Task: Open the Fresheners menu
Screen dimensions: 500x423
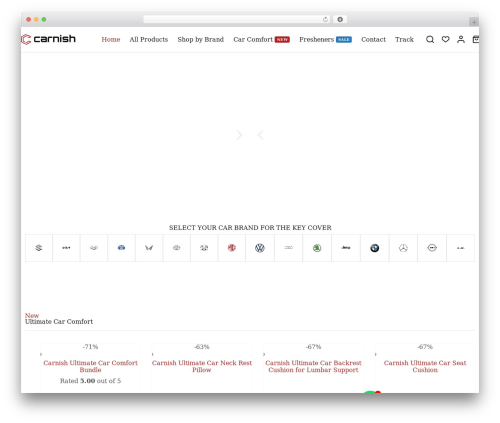Action: click(316, 39)
